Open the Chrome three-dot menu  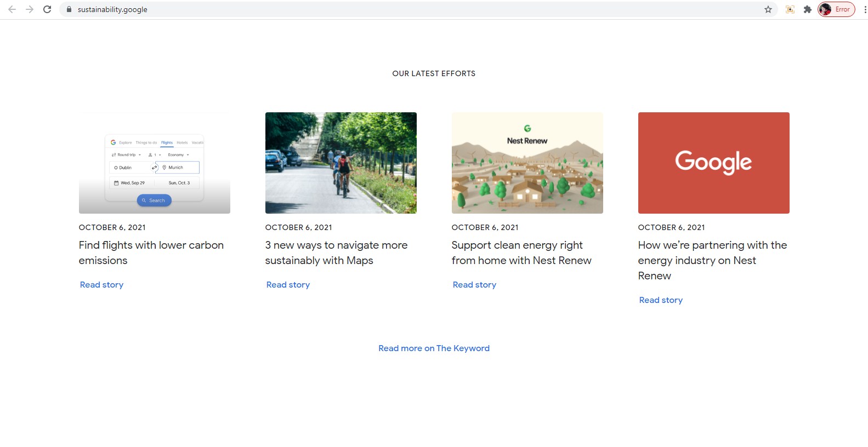pos(865,9)
